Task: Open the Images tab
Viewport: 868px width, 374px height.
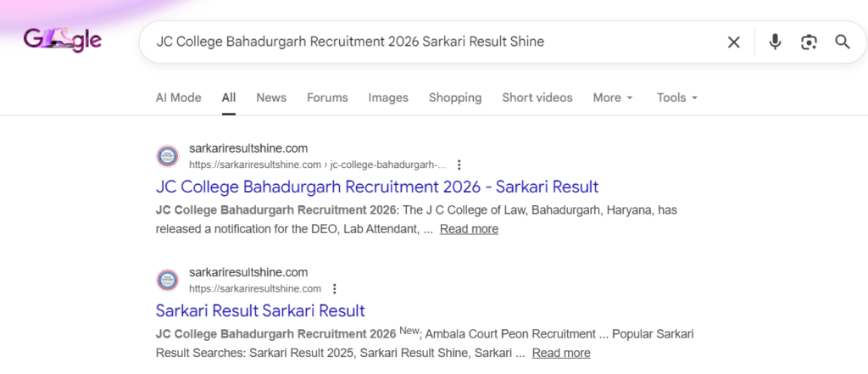Action: [x=388, y=98]
